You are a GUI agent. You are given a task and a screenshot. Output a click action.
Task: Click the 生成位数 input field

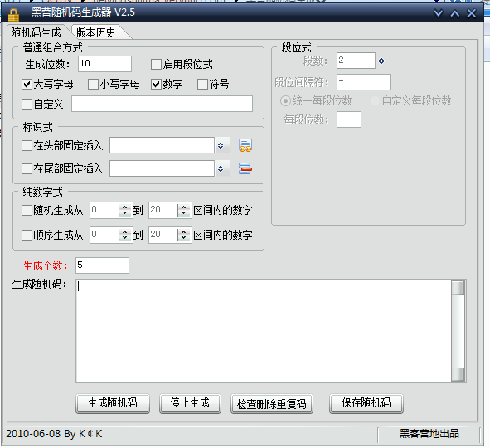click(x=104, y=64)
